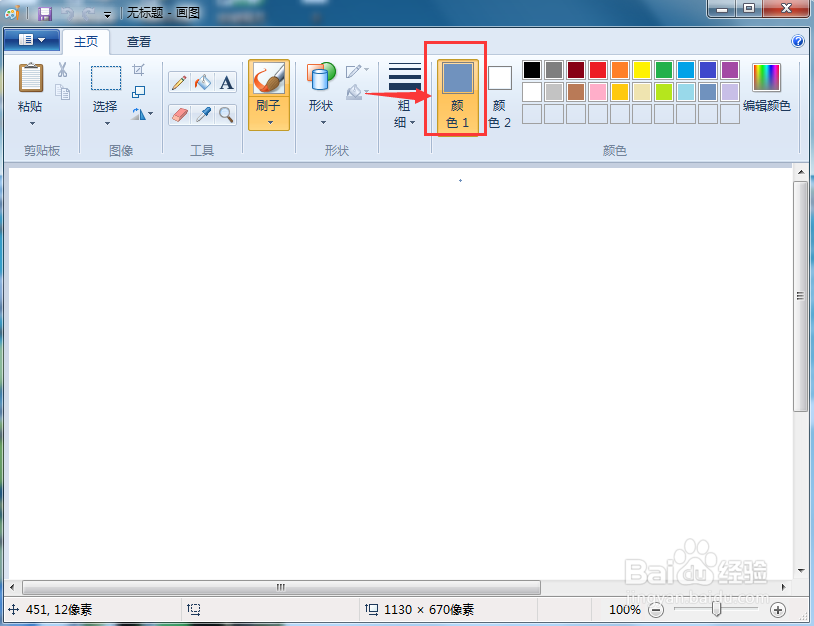Click the zoom slider handle
Viewport: 814px width, 626px height.
pyautogui.click(x=716, y=609)
